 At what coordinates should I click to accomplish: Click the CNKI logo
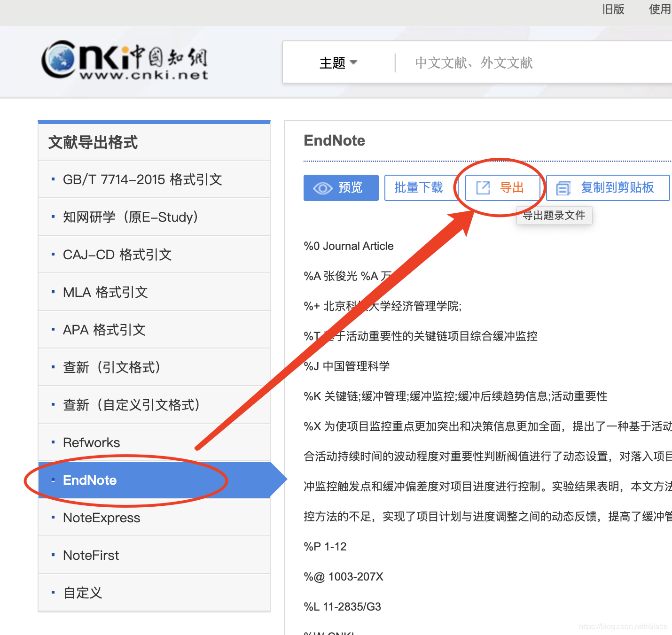tap(125, 61)
